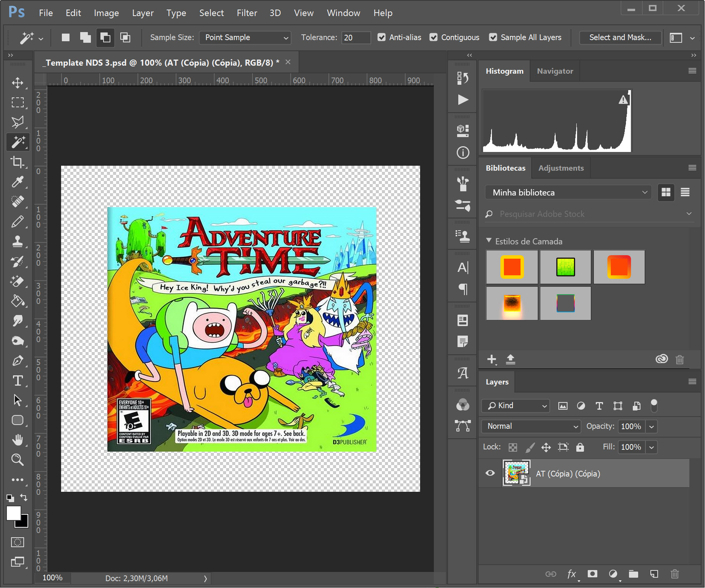Screen dimensions: 705x588
Task: Select the Rectangular Marquee tool
Action: (18, 102)
